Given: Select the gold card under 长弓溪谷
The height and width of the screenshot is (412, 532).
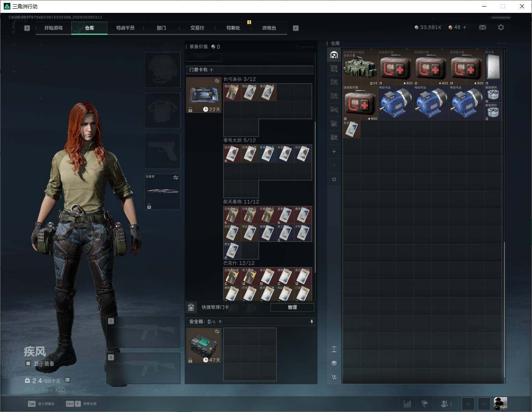Looking at the screenshot, I should click(x=232, y=92).
